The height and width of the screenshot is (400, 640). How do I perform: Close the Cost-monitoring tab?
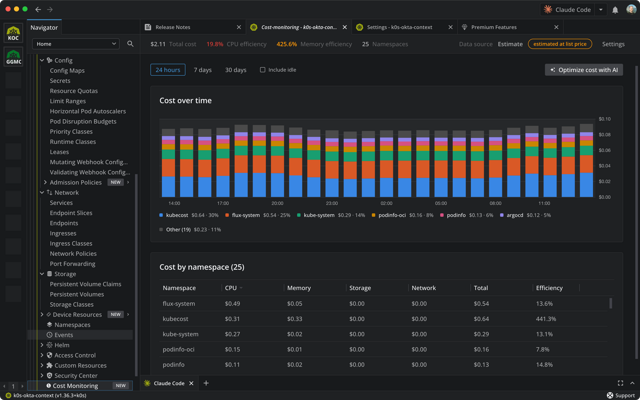tap(344, 27)
